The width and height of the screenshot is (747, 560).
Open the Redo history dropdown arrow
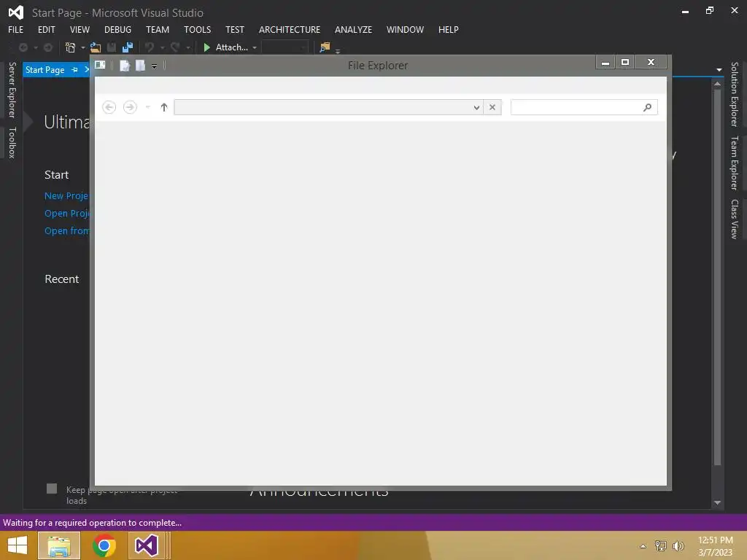(188, 47)
